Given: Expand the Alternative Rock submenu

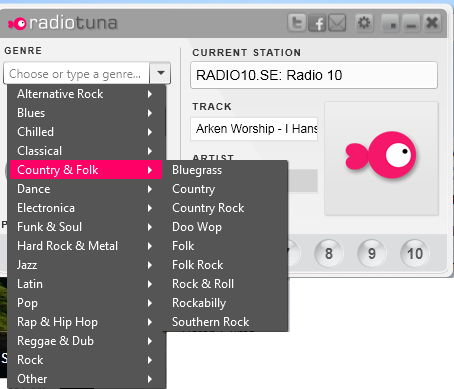Looking at the screenshot, I should (x=86, y=94).
